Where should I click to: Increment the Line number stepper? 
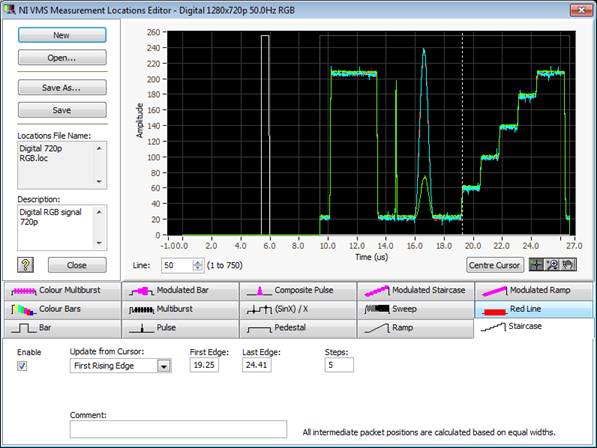tap(198, 262)
